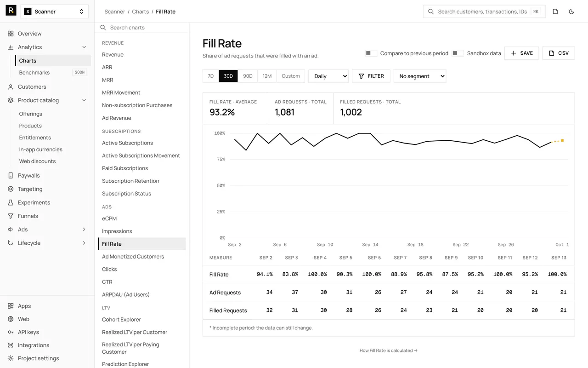Click the Integrations icon

coord(11,345)
